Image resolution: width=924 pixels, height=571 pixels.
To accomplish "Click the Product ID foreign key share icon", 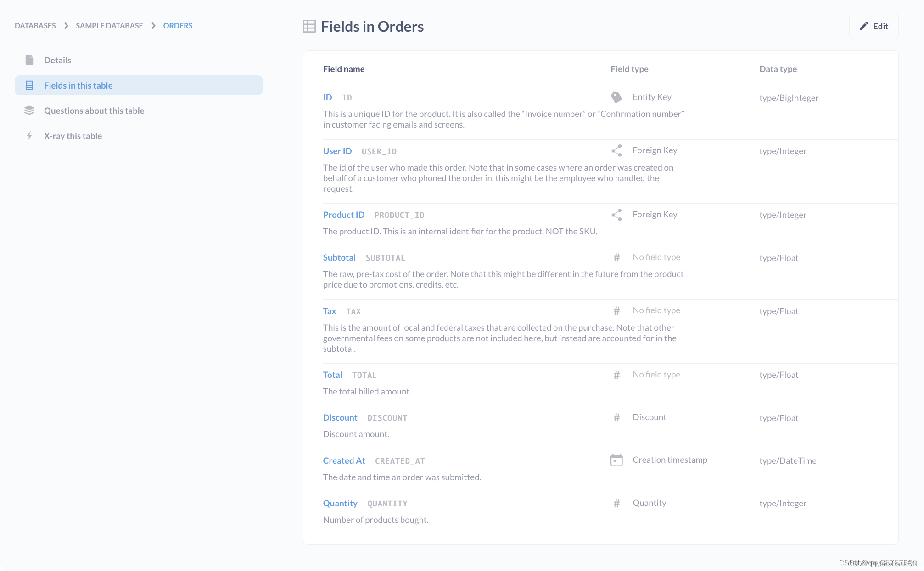I will [x=616, y=215].
